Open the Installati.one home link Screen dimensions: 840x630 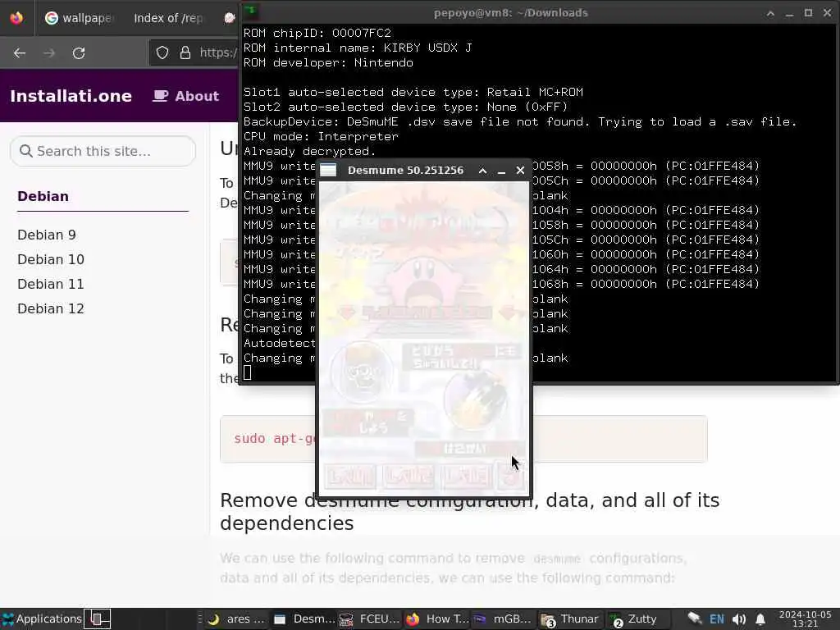click(x=71, y=96)
